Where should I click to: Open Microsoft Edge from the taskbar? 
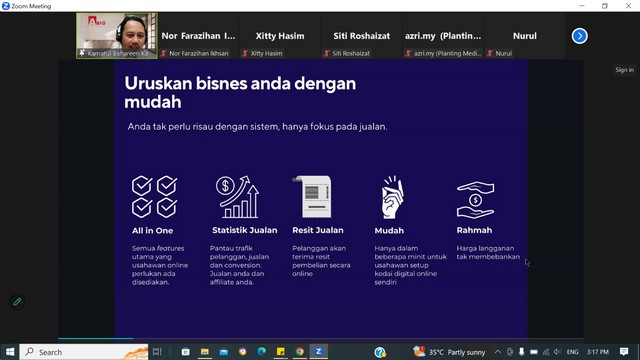262,351
